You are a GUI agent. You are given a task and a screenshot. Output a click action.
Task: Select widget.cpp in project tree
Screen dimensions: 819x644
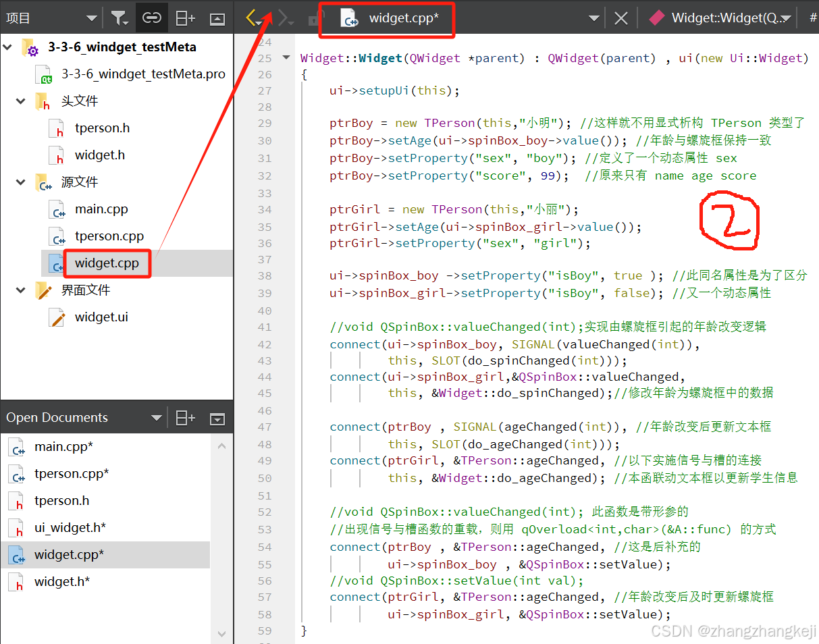pyautogui.click(x=107, y=263)
